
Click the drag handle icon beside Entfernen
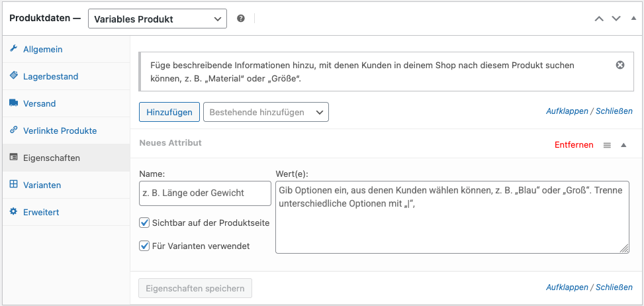coord(607,145)
